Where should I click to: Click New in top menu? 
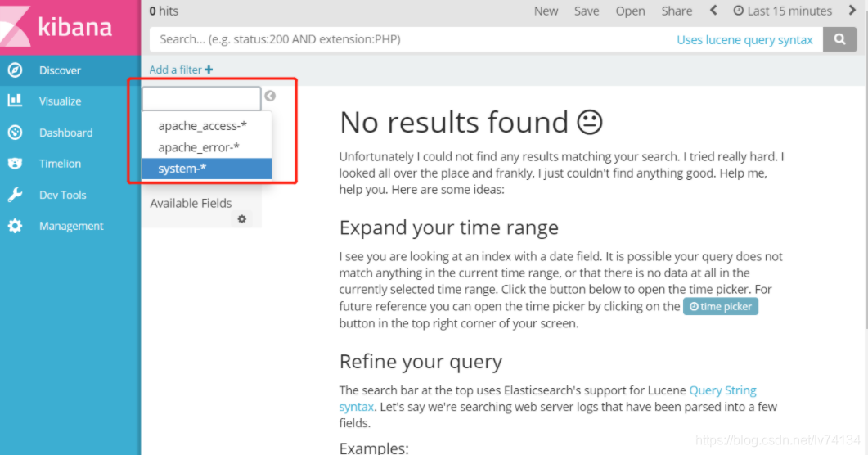pyautogui.click(x=546, y=11)
